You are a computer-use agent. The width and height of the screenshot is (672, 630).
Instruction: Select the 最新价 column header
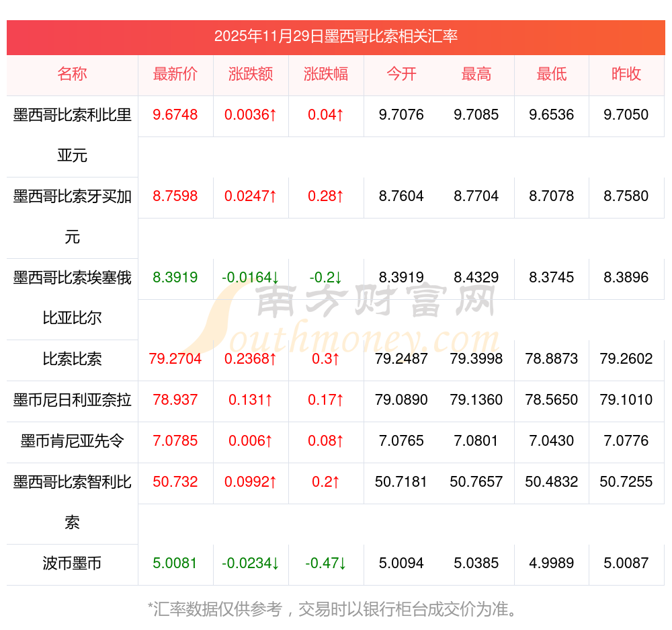pos(175,75)
